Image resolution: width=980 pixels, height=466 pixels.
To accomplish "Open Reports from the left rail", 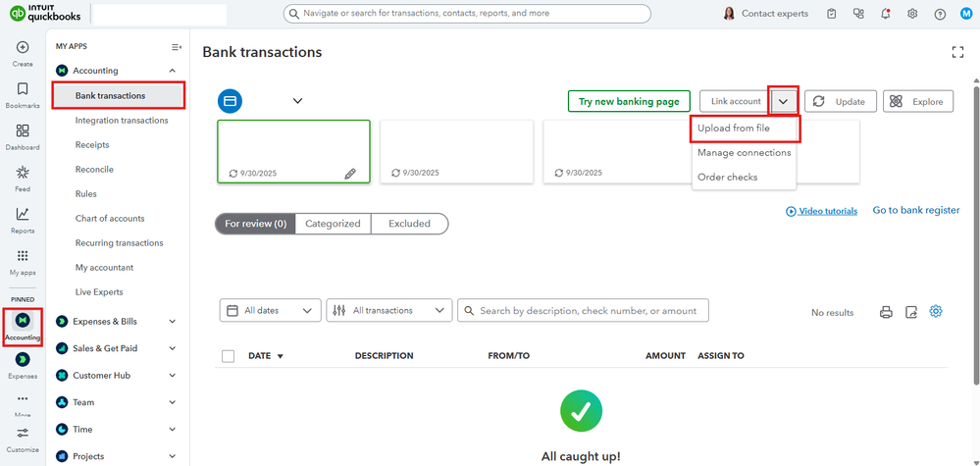I will (x=23, y=220).
